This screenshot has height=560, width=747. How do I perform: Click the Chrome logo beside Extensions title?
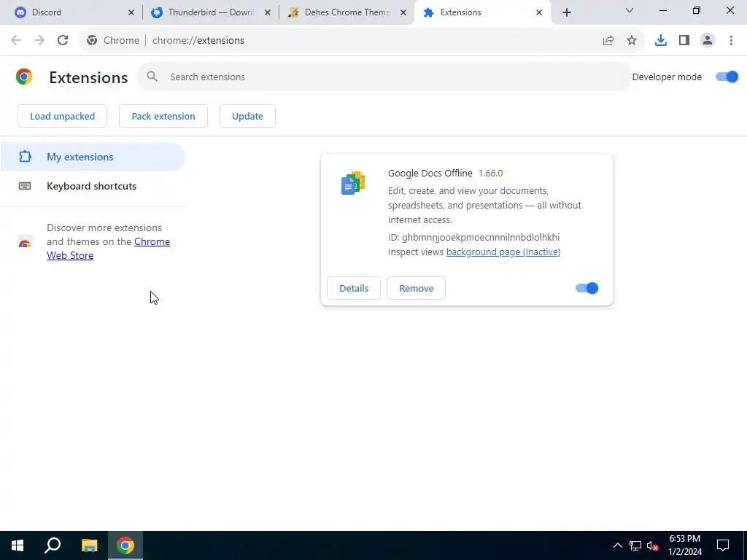point(24,77)
